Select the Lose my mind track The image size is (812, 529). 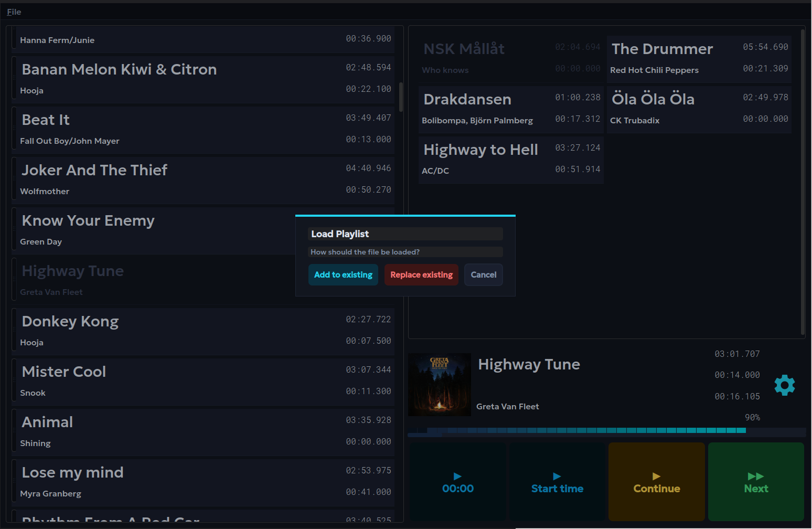click(x=202, y=483)
